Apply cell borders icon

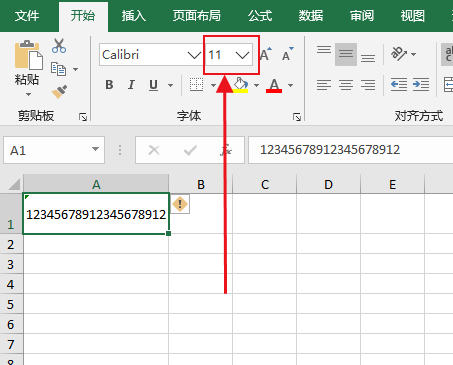pyautogui.click(x=196, y=85)
